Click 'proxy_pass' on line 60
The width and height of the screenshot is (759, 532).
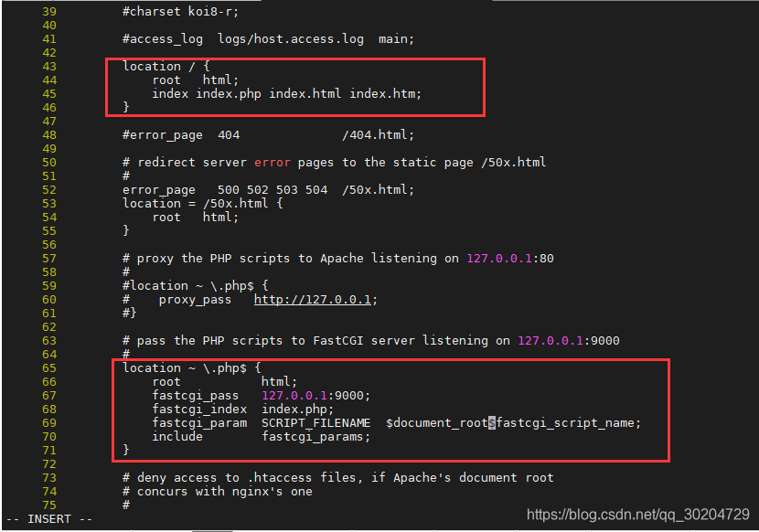click(195, 300)
